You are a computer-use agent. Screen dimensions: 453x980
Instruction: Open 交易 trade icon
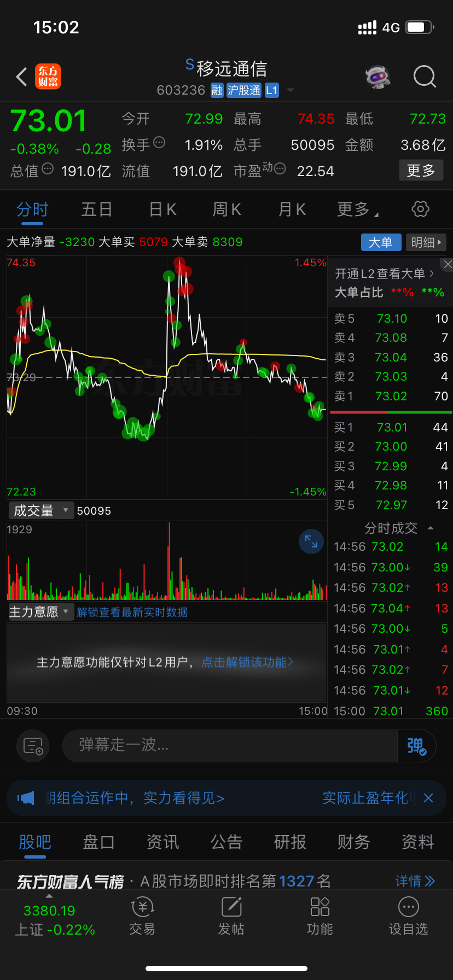point(142,917)
